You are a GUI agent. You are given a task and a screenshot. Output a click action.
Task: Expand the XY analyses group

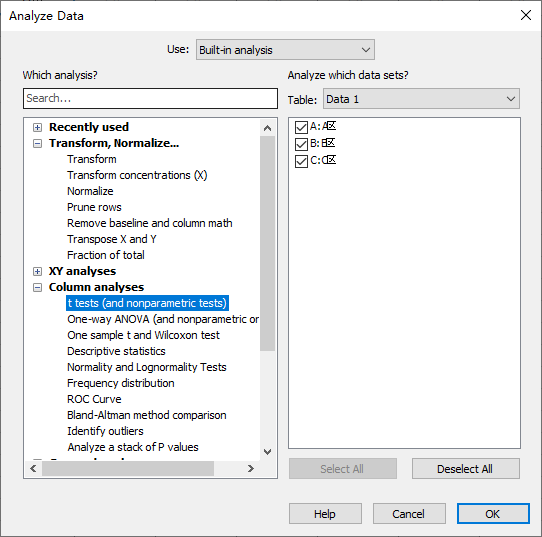(x=37, y=271)
